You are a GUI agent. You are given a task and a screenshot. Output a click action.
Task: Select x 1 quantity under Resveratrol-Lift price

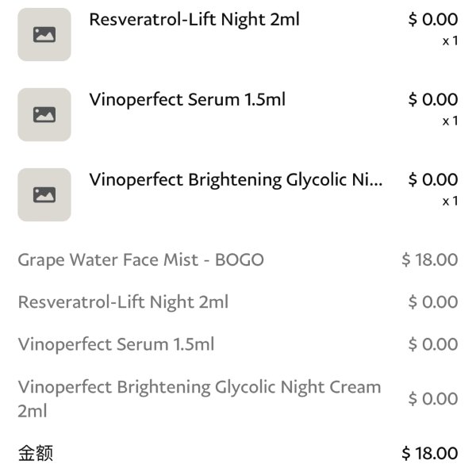[450, 40]
